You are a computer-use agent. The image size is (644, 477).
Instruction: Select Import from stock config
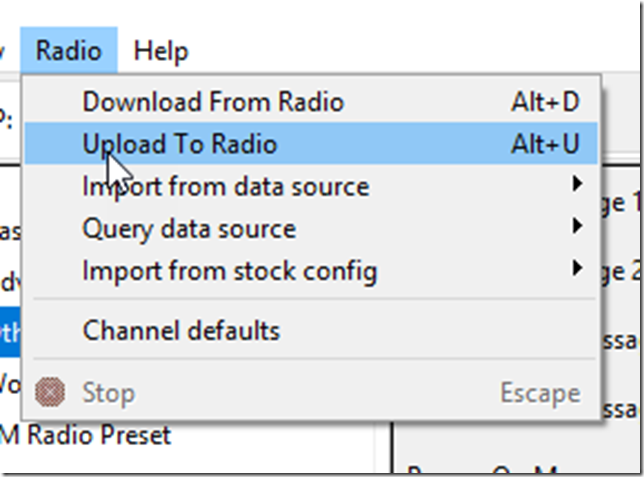[x=229, y=270]
